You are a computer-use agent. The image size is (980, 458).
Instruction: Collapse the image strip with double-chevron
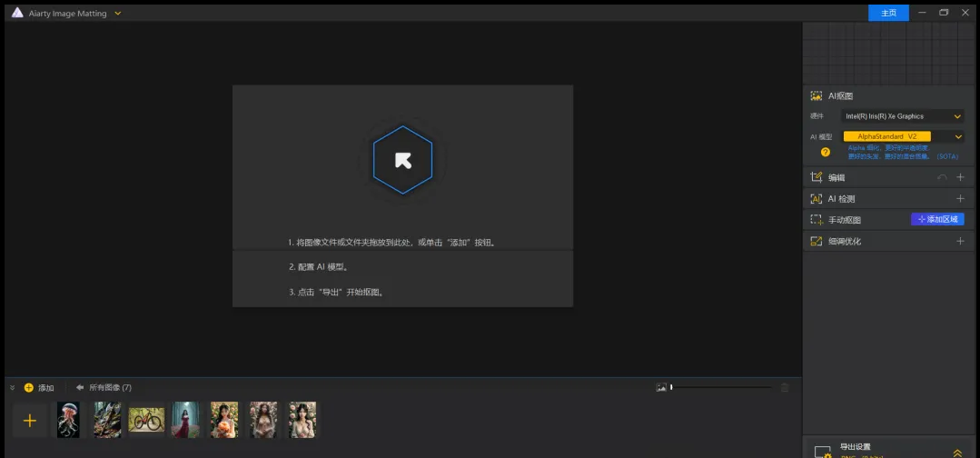(13, 388)
